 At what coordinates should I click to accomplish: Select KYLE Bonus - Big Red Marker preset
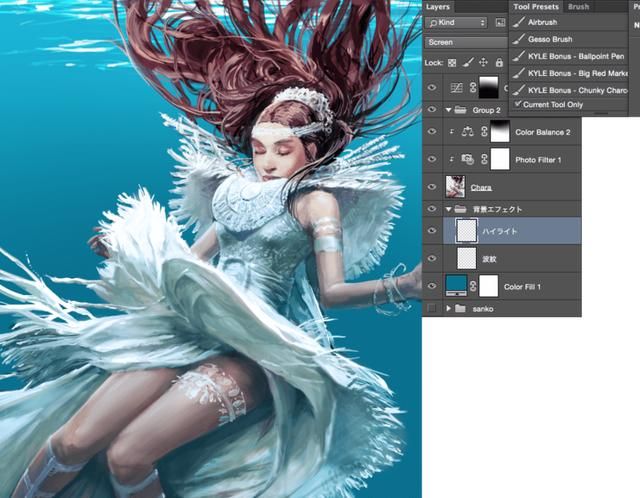coord(569,73)
